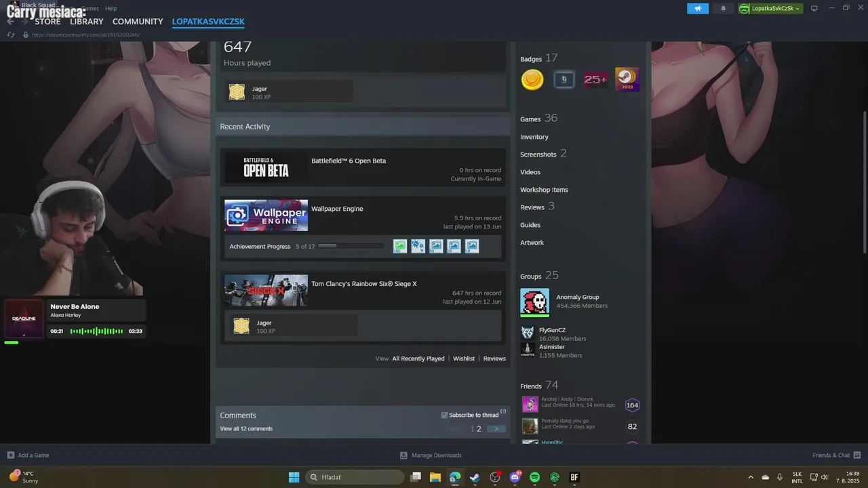Screen dimensions: 868x488
Task: Open Rainbow Six Siege X thumbnail
Action: pyautogui.click(x=266, y=290)
